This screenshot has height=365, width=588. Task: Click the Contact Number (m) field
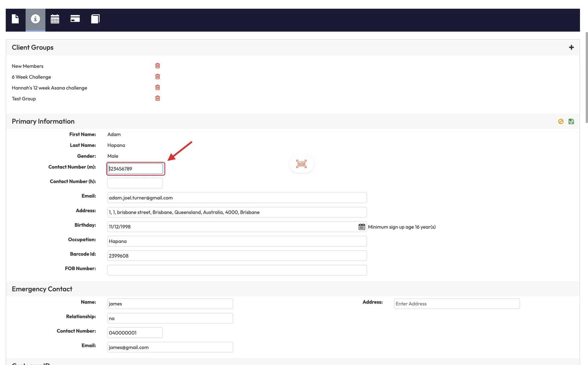[135, 169]
